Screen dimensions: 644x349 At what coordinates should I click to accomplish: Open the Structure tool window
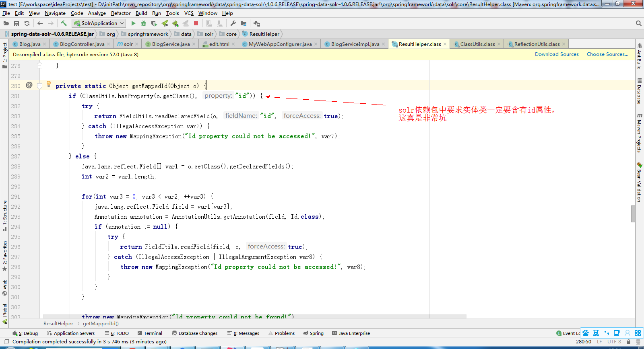pos(4,216)
